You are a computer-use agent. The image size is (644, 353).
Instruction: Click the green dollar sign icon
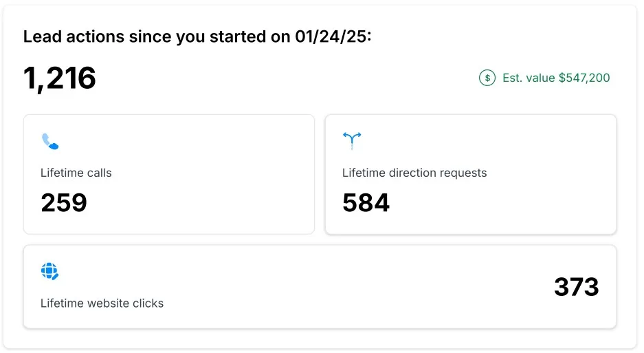pos(487,78)
